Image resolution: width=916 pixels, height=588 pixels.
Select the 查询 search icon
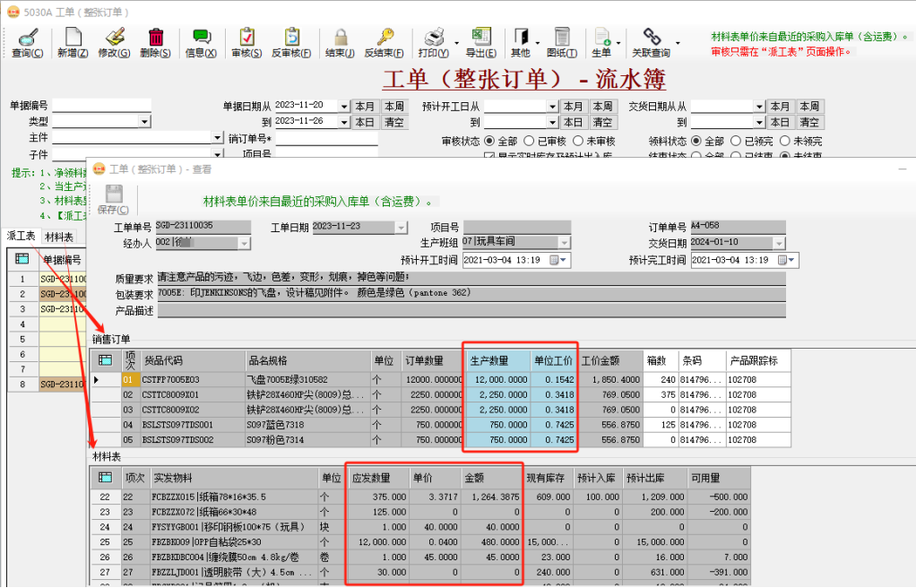tap(28, 42)
